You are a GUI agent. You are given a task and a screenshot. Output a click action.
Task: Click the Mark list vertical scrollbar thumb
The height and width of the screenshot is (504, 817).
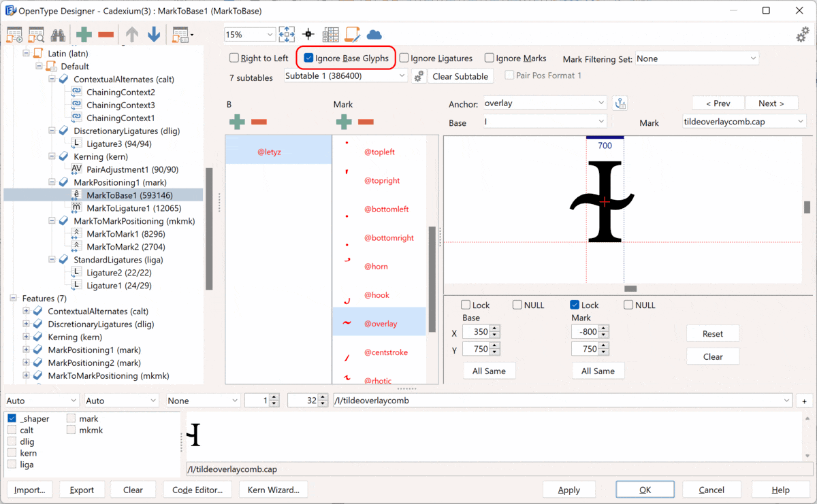pyautogui.click(x=431, y=279)
